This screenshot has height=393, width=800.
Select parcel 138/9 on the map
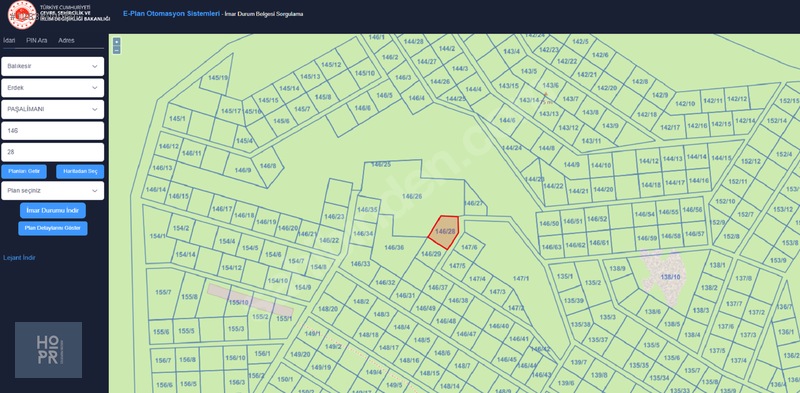pyautogui.click(x=617, y=269)
